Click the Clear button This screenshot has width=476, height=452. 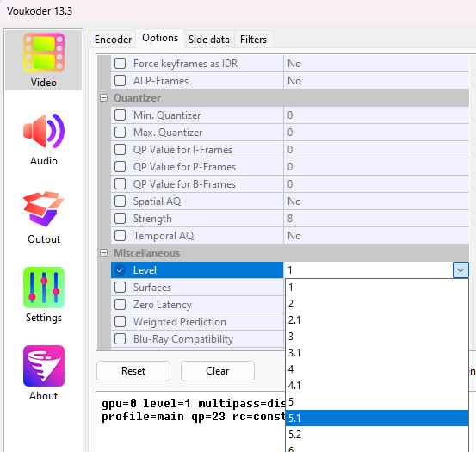click(218, 371)
